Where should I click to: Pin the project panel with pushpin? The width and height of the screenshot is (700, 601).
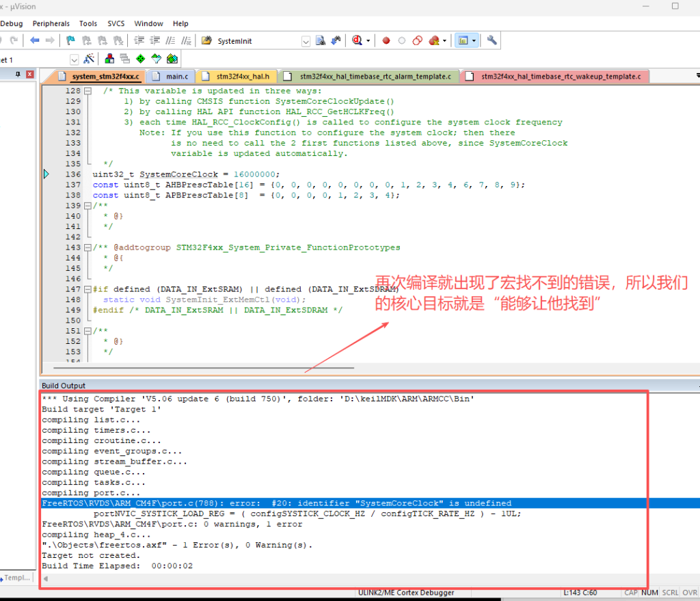(18, 75)
